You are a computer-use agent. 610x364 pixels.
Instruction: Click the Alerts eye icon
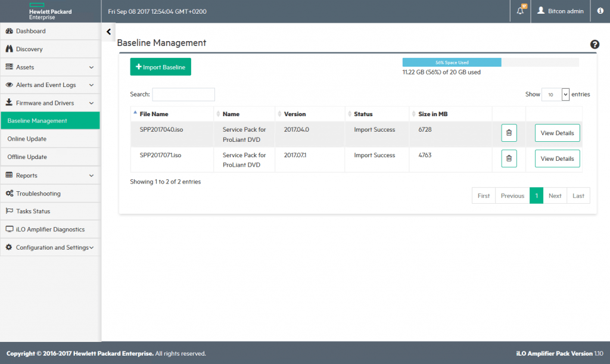pyautogui.click(x=10, y=85)
